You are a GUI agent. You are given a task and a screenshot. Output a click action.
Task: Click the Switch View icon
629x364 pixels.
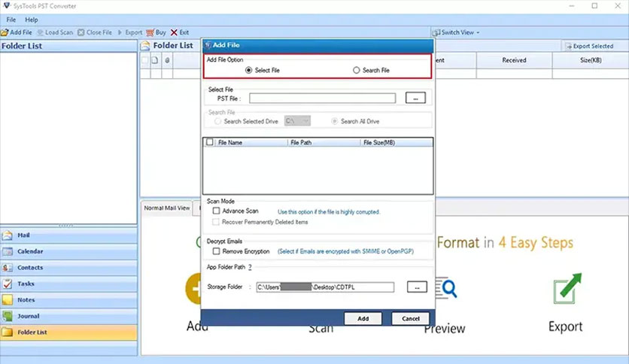tap(436, 32)
